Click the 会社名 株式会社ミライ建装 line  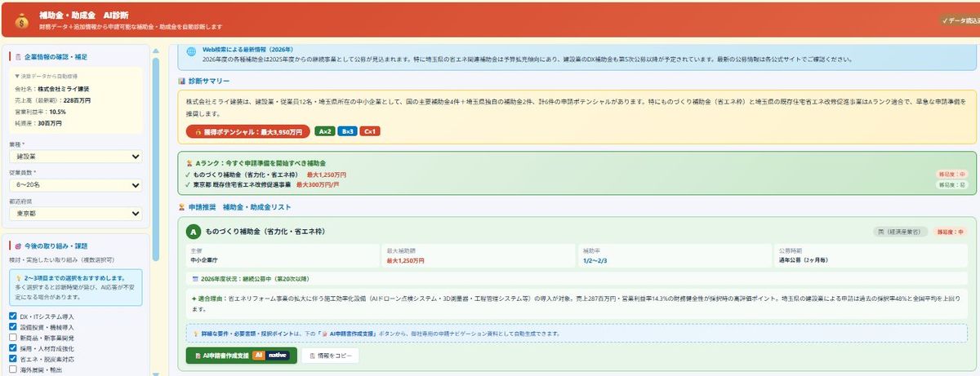point(52,87)
